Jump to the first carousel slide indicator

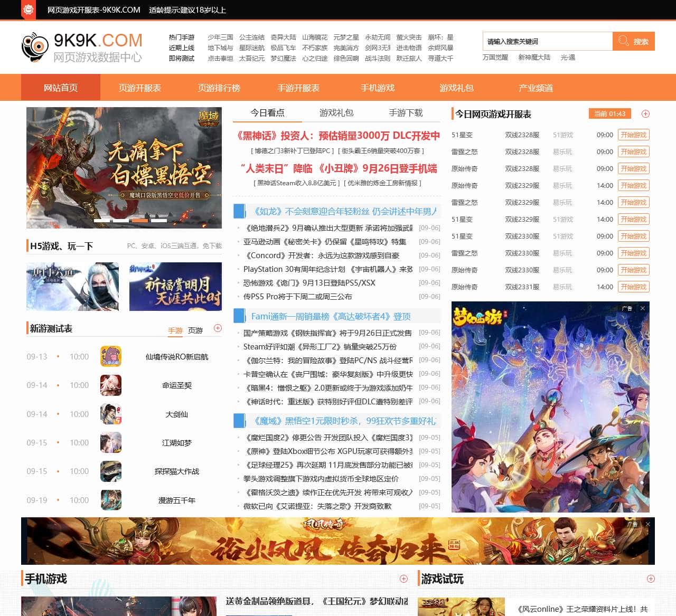(102, 220)
